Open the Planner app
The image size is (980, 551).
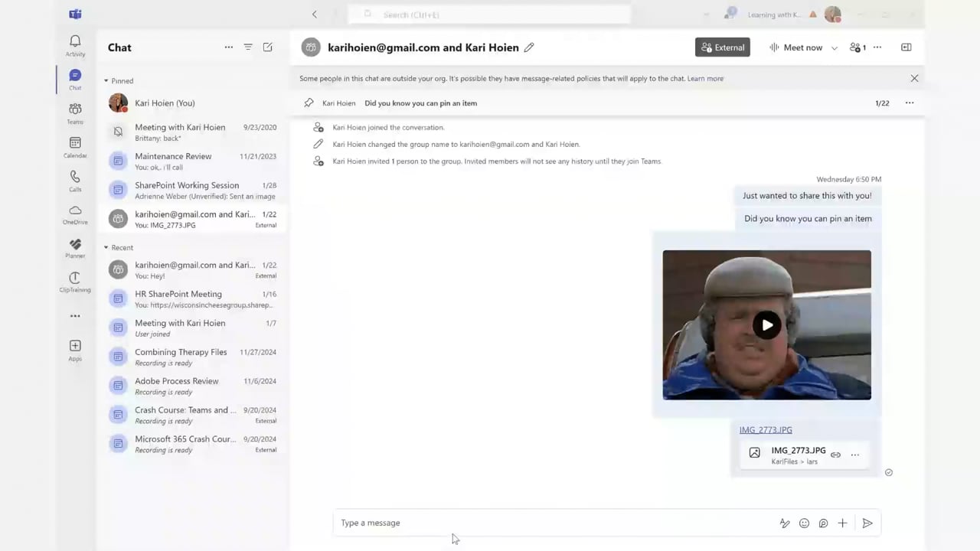tap(75, 248)
